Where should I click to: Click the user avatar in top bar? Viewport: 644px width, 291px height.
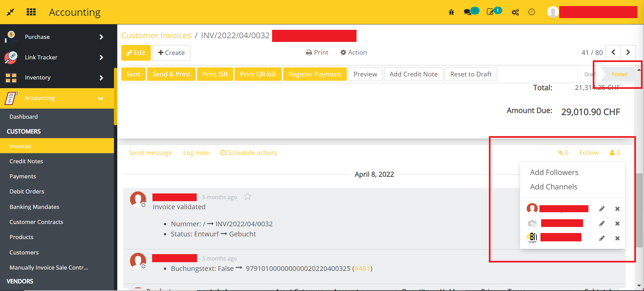tap(553, 12)
